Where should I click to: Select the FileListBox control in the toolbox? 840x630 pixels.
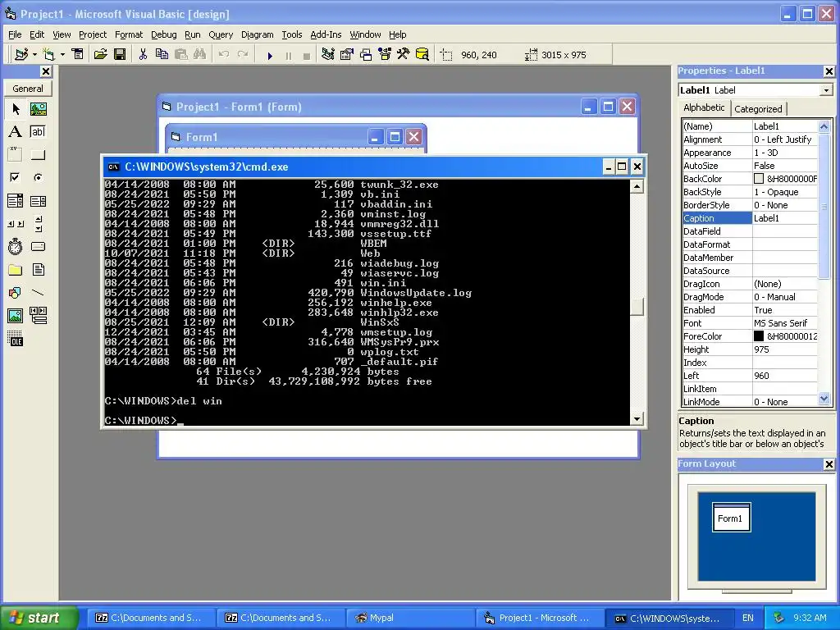[38, 269]
